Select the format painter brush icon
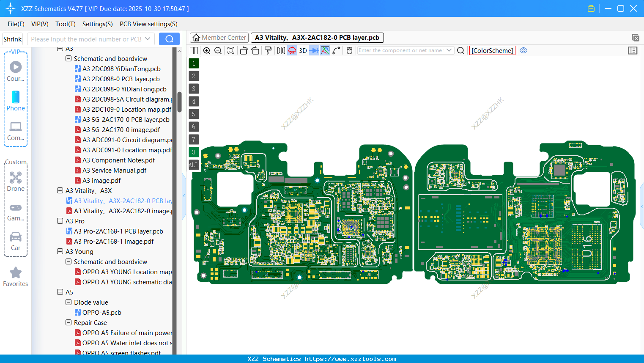Image resolution: width=644 pixels, height=363 pixels. 268,51
